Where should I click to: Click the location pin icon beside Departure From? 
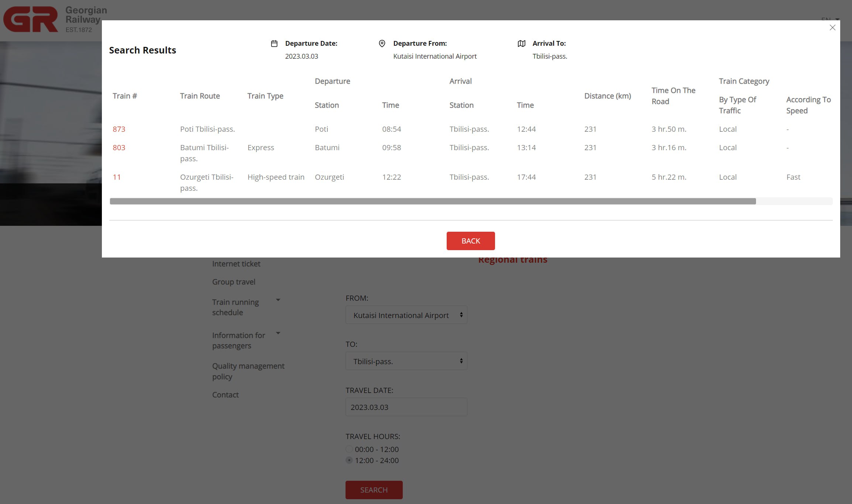pyautogui.click(x=382, y=44)
